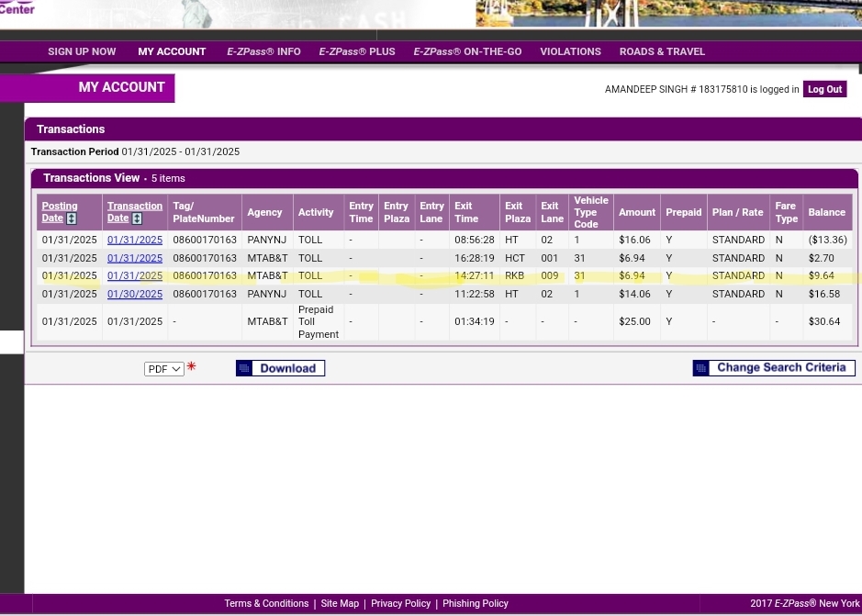
Task: Sort by Posting Date arrow icon
Action: [72, 218]
